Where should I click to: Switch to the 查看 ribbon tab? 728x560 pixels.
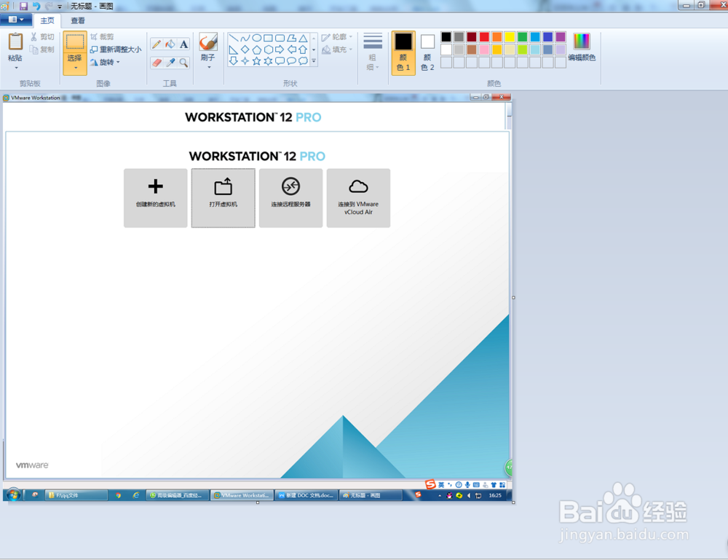click(78, 20)
